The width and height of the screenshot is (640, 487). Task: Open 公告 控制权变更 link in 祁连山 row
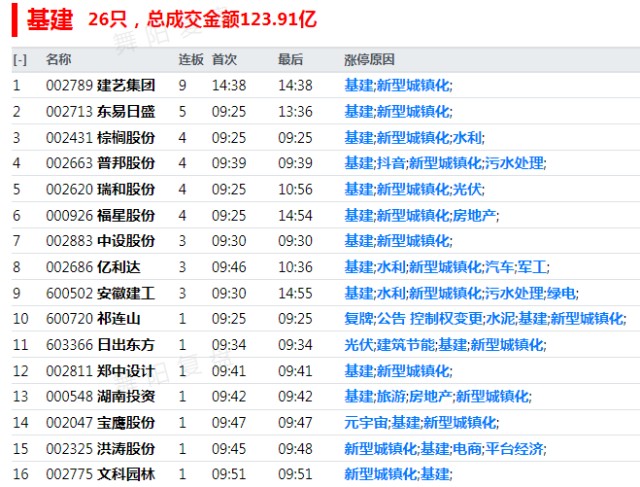click(430, 318)
